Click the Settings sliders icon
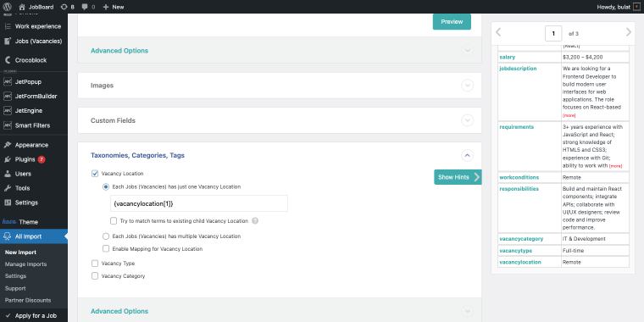Viewport: 644px width, 322px height. coord(8,203)
